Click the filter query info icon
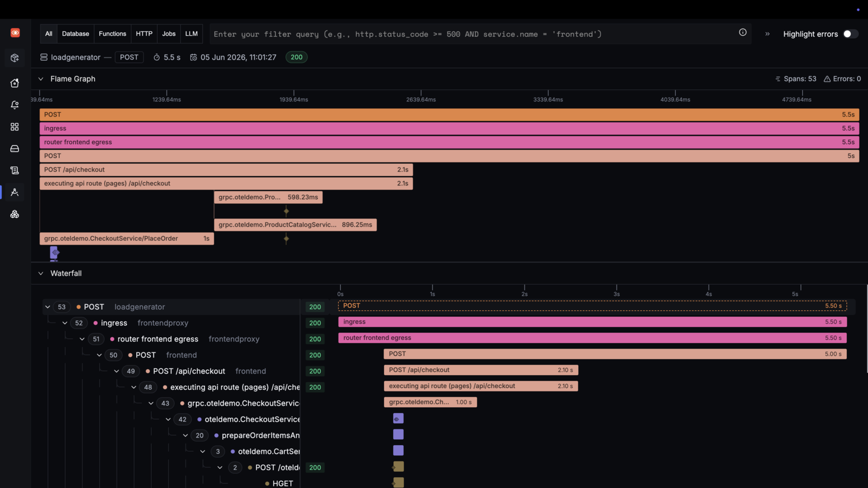This screenshot has width=868, height=488. [x=743, y=33]
